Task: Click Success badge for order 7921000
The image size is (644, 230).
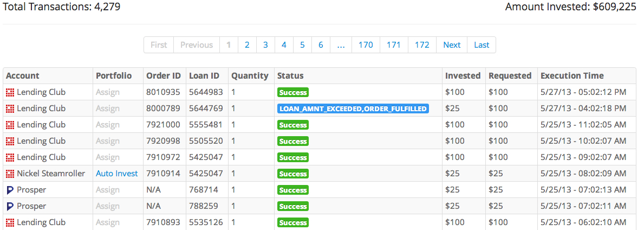Action: pos(293,125)
